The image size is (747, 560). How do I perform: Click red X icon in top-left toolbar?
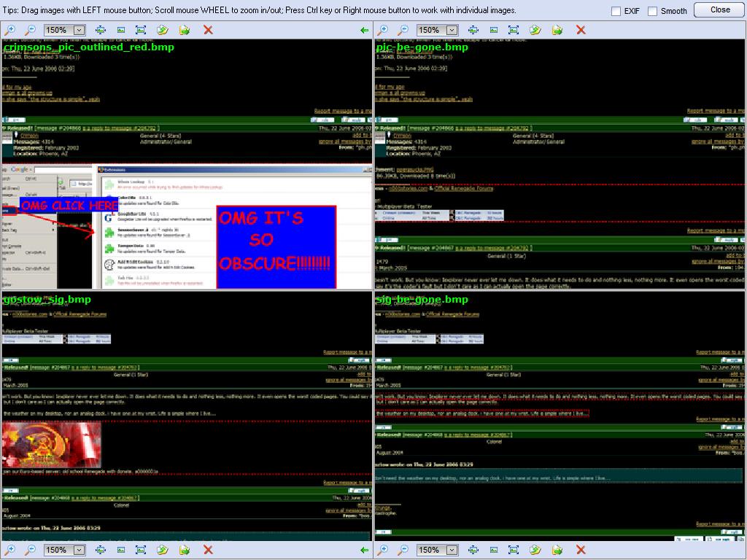point(208,30)
